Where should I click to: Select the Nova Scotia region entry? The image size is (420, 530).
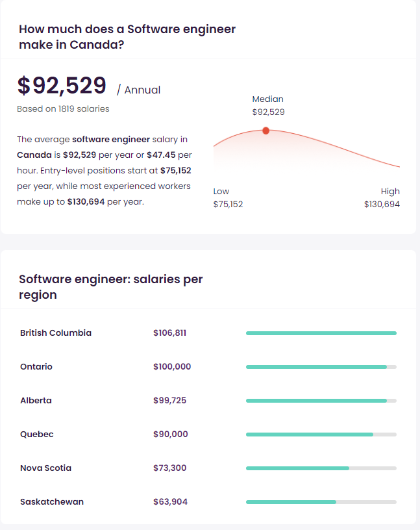point(45,468)
